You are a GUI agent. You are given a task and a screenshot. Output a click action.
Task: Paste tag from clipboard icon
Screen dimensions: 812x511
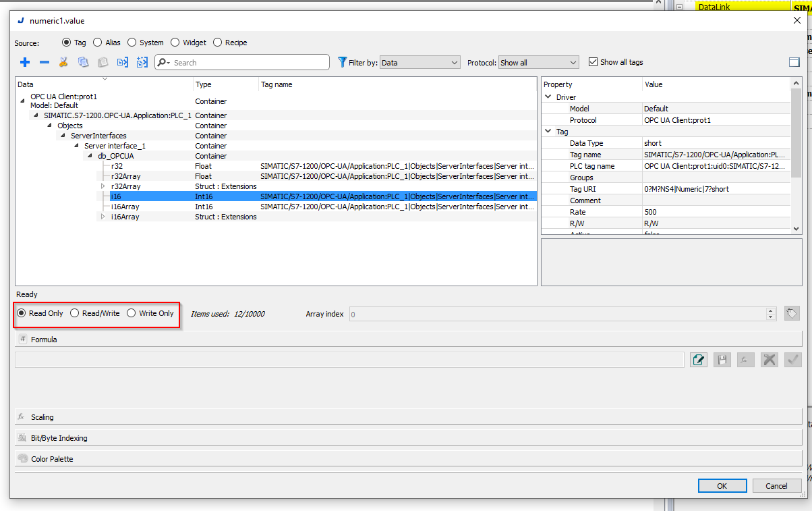click(x=103, y=62)
